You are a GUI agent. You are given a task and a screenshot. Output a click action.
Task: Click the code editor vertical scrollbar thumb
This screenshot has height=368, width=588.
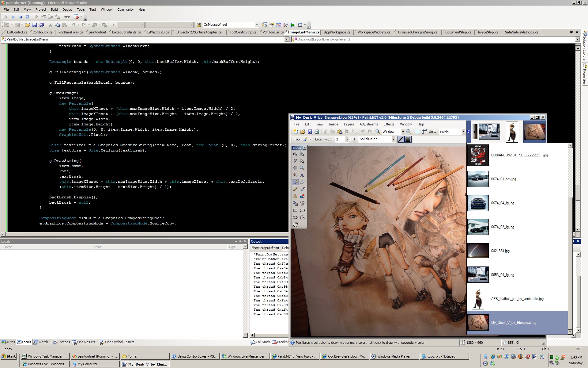point(578,193)
